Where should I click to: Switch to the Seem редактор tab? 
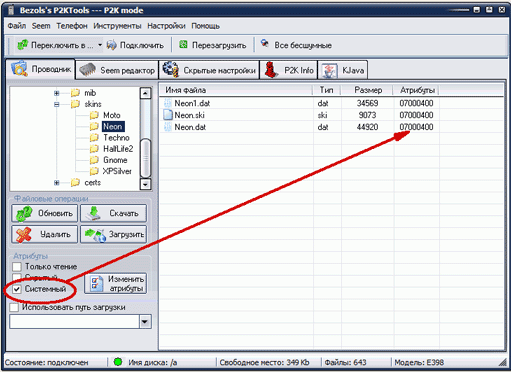pyautogui.click(x=117, y=70)
